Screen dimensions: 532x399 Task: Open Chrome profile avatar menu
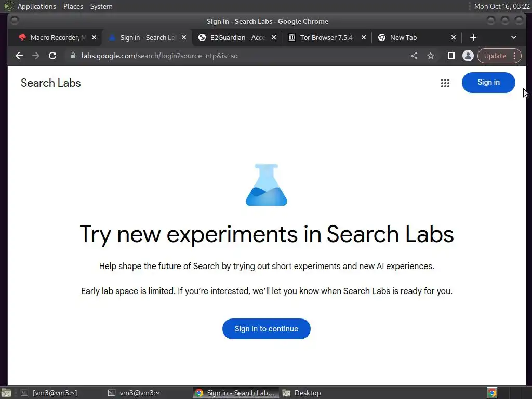point(468,56)
